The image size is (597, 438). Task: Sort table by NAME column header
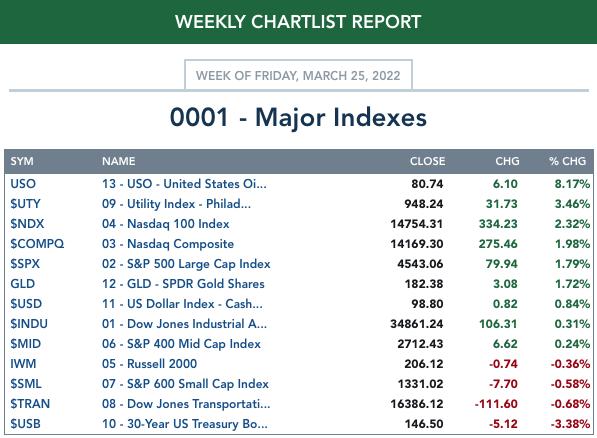[x=118, y=161]
